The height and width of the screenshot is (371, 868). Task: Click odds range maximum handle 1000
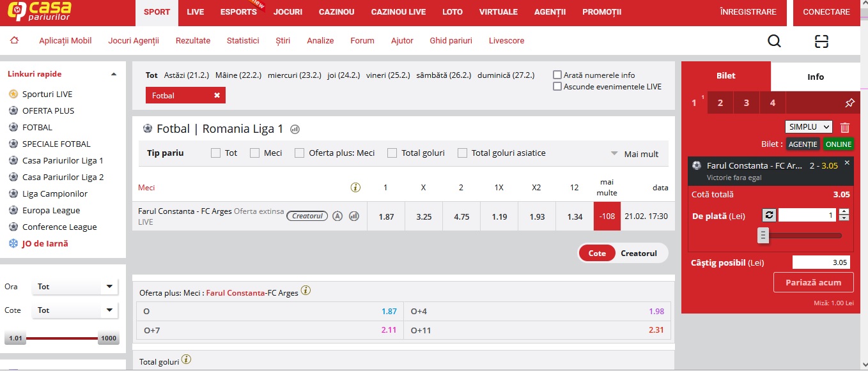(x=109, y=338)
